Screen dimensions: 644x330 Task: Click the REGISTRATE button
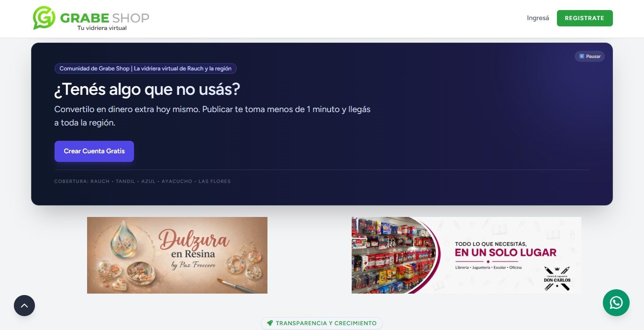pyautogui.click(x=585, y=18)
